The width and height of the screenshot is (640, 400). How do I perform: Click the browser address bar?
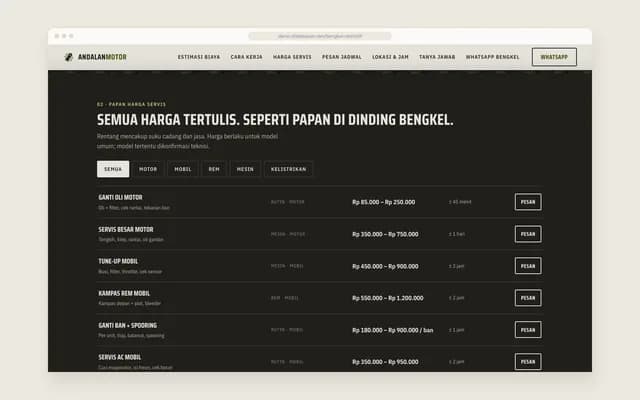320,36
